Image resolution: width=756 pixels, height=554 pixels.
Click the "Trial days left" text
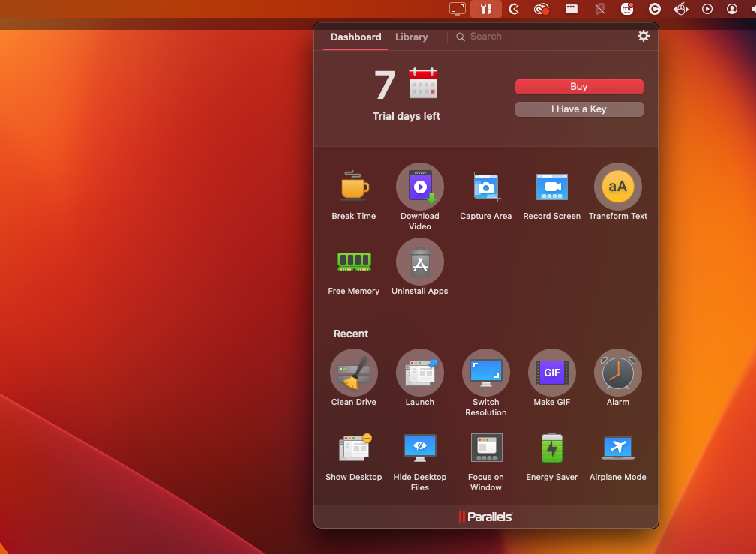[x=406, y=116]
